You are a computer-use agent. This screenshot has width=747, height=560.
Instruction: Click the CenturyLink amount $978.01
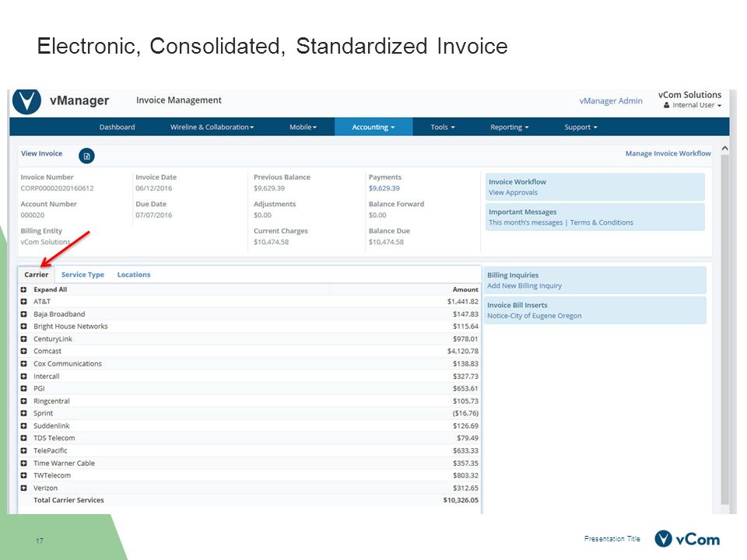[466, 339]
